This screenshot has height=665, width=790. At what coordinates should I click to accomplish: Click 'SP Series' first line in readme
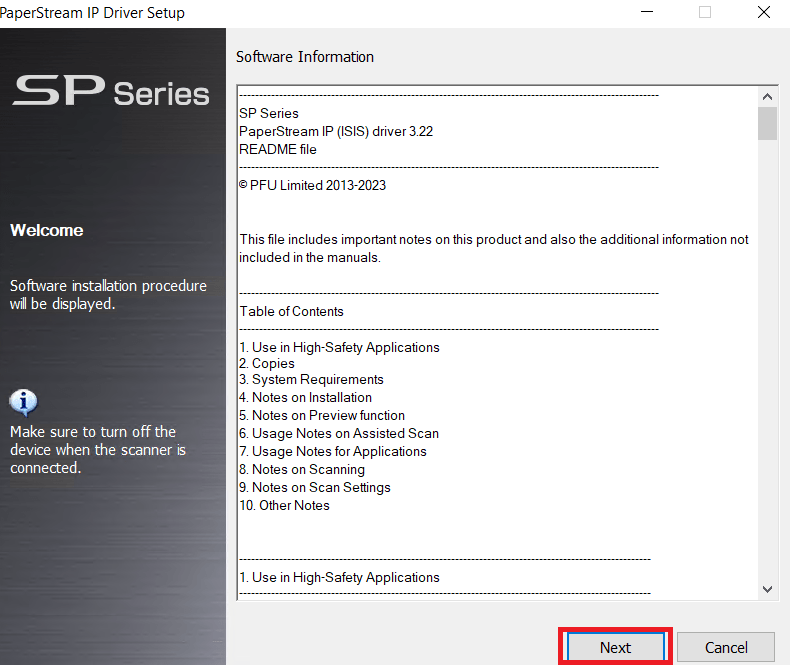pos(269,113)
